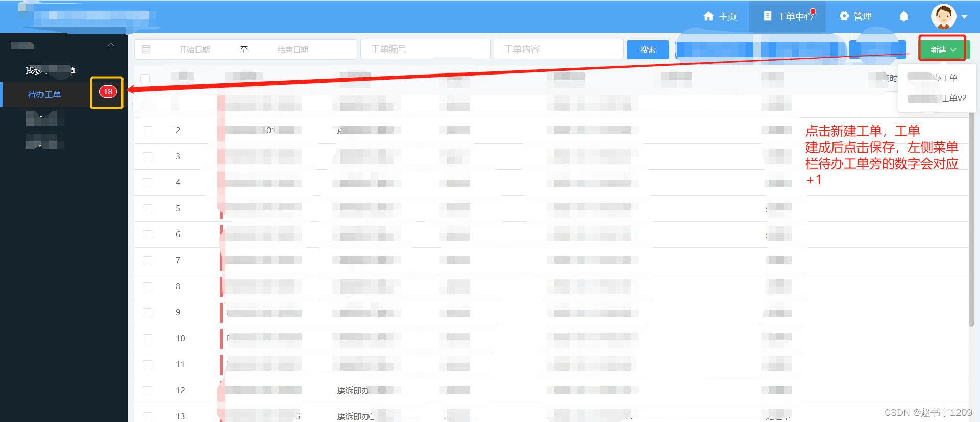Check the checkbox for row 2
This screenshot has width=980, height=422.
click(x=148, y=130)
